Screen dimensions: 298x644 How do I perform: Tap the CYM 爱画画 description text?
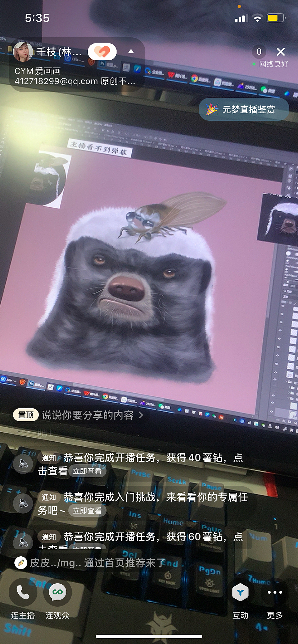click(x=38, y=71)
